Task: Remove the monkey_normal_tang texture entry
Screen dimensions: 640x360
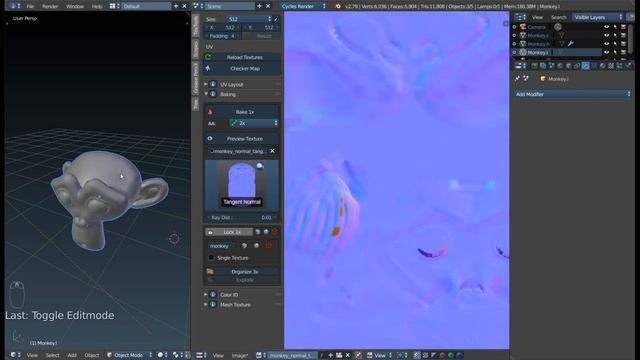Action: [x=272, y=151]
